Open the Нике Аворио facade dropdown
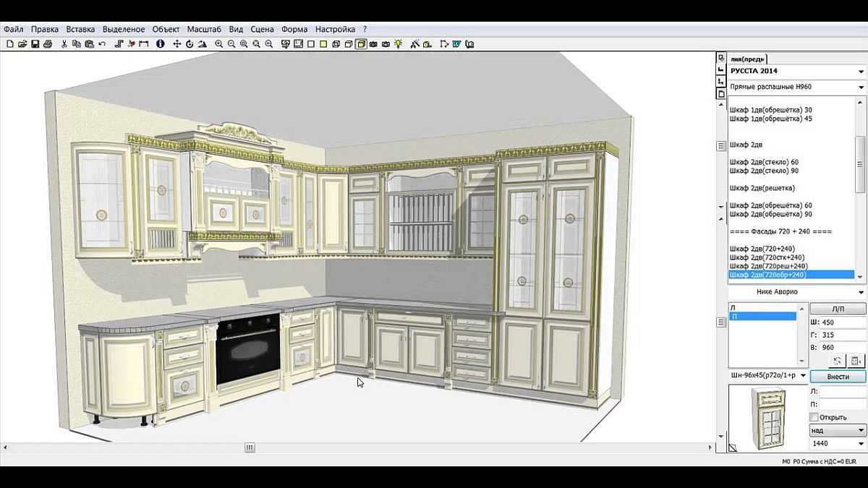 point(861,292)
